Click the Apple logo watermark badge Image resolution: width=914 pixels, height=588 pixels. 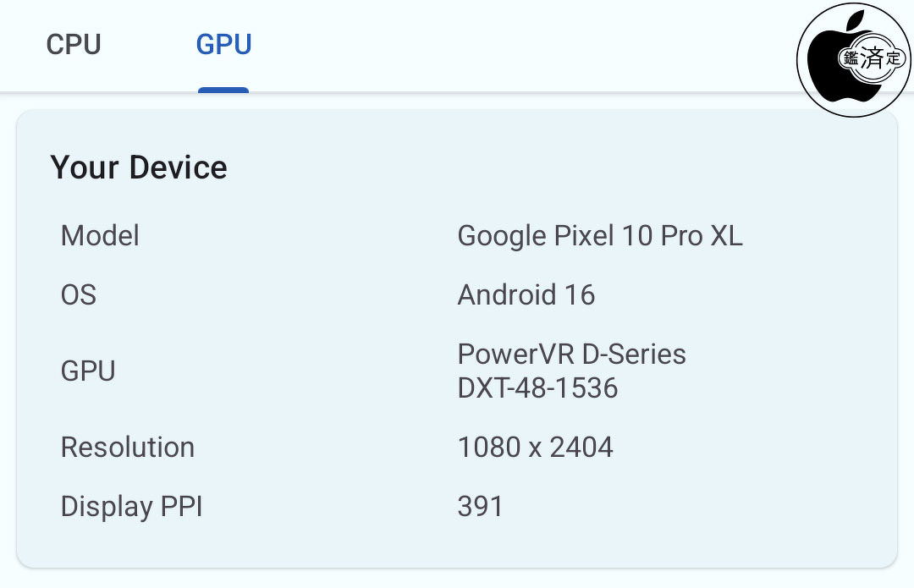[854, 59]
